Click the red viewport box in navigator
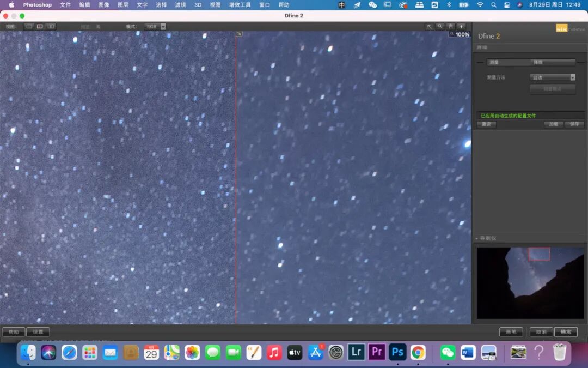This screenshot has width=588, height=368. 539,254
